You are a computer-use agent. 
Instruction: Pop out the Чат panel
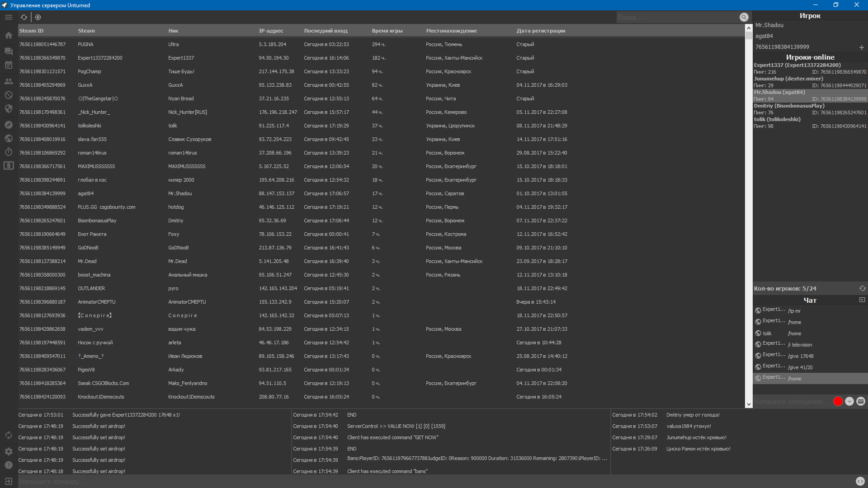click(x=862, y=300)
